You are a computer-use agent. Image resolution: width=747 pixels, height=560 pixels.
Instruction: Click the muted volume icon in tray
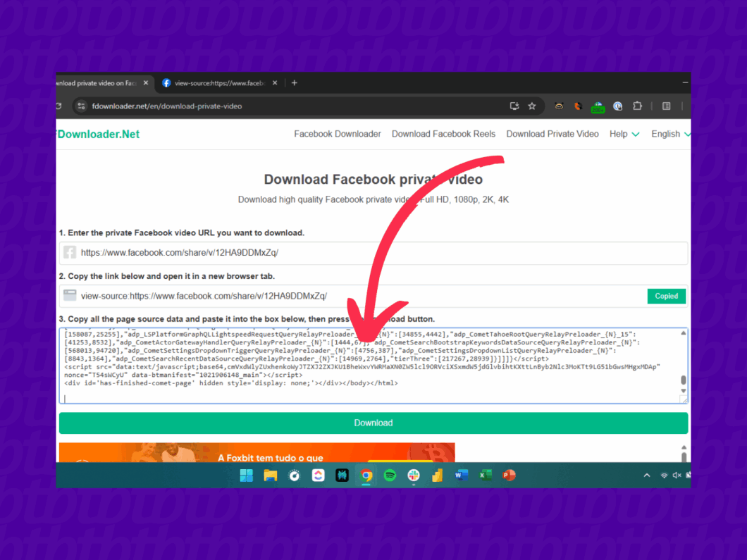(677, 475)
